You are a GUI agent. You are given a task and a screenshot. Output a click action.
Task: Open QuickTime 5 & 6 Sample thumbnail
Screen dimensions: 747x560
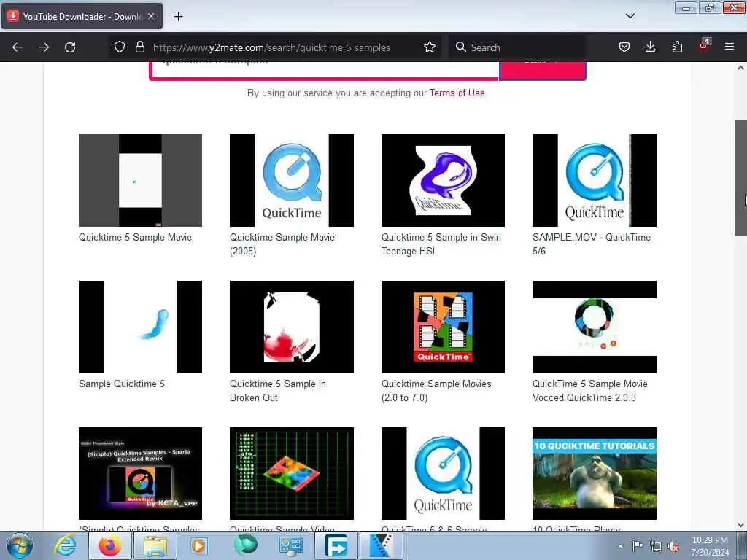pyautogui.click(x=443, y=473)
